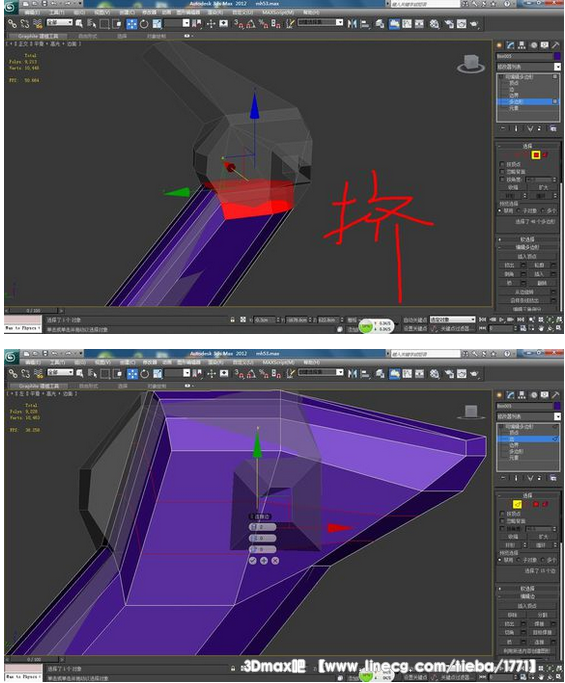This screenshot has height=683, width=565.
Task: Click Mirror tool in polygon-mode window
Action: pyautogui.click(x=352, y=24)
